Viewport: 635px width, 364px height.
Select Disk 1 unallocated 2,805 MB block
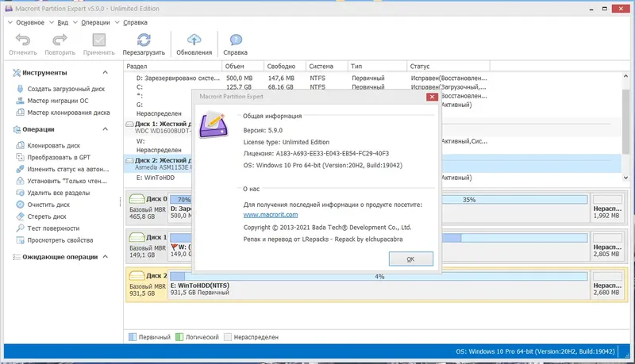(x=607, y=246)
